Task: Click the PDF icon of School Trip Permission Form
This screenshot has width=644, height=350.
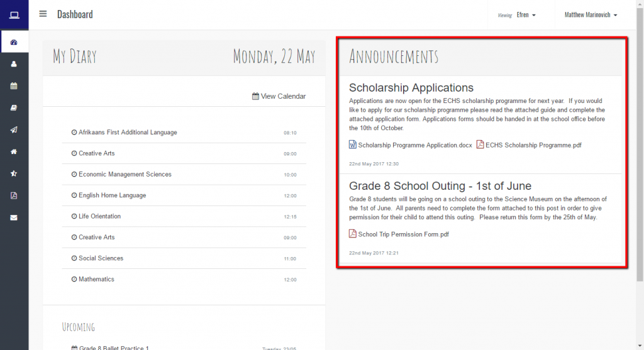Action: [x=352, y=234]
